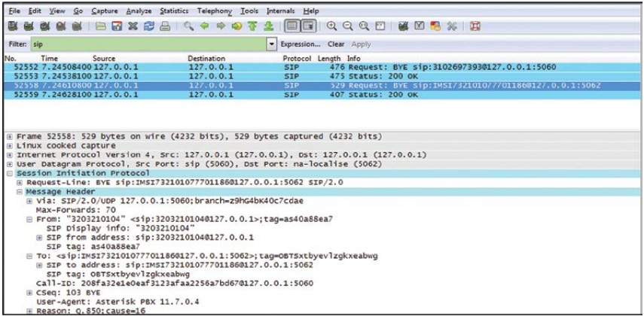Jump to the first packet arrow icon
Image resolution: width=644 pixels, height=316 pixels.
click(x=248, y=26)
